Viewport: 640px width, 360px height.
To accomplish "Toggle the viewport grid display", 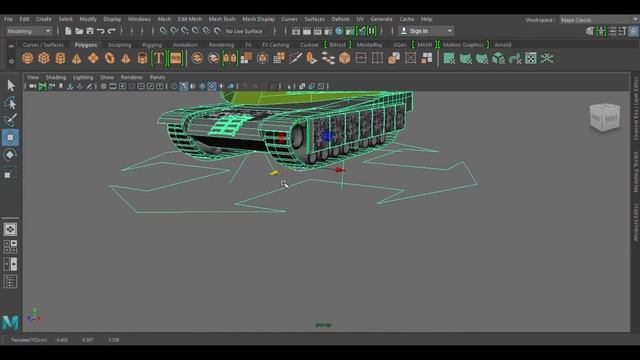I will 103,86.
